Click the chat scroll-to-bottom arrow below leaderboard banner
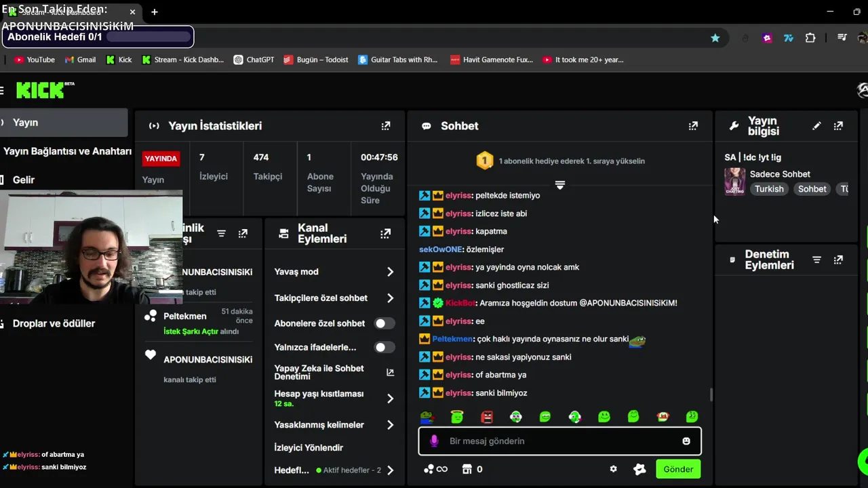 [x=560, y=185]
